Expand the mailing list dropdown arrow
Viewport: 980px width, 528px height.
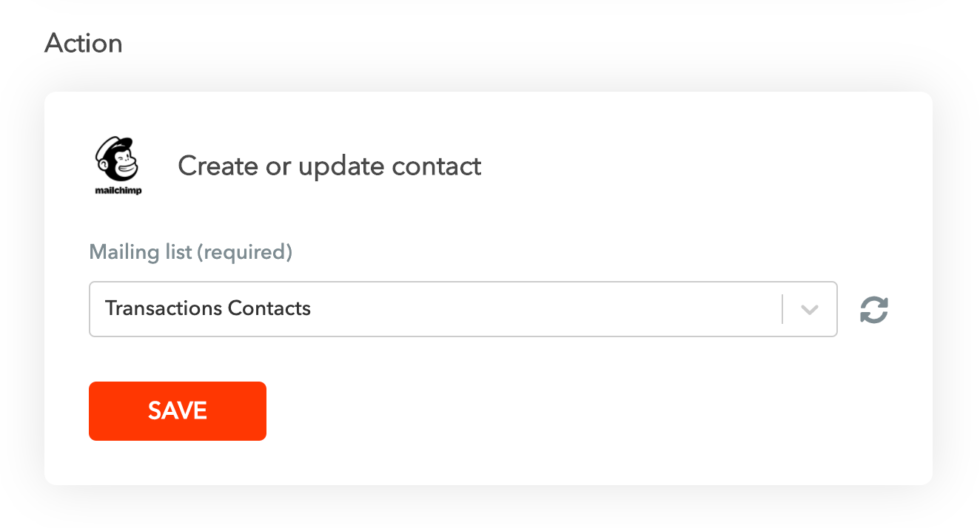click(810, 310)
